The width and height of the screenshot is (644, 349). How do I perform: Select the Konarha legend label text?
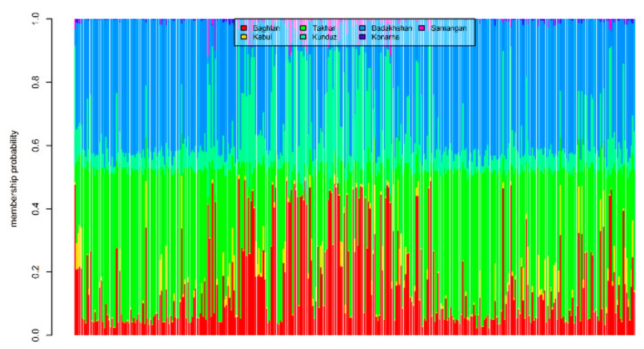pyautogui.click(x=386, y=36)
